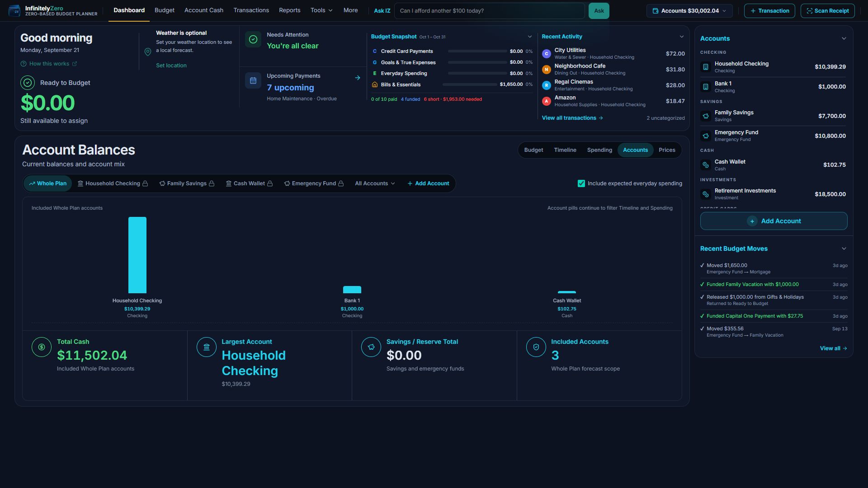Click the Scan Receipt button

pyautogui.click(x=827, y=11)
